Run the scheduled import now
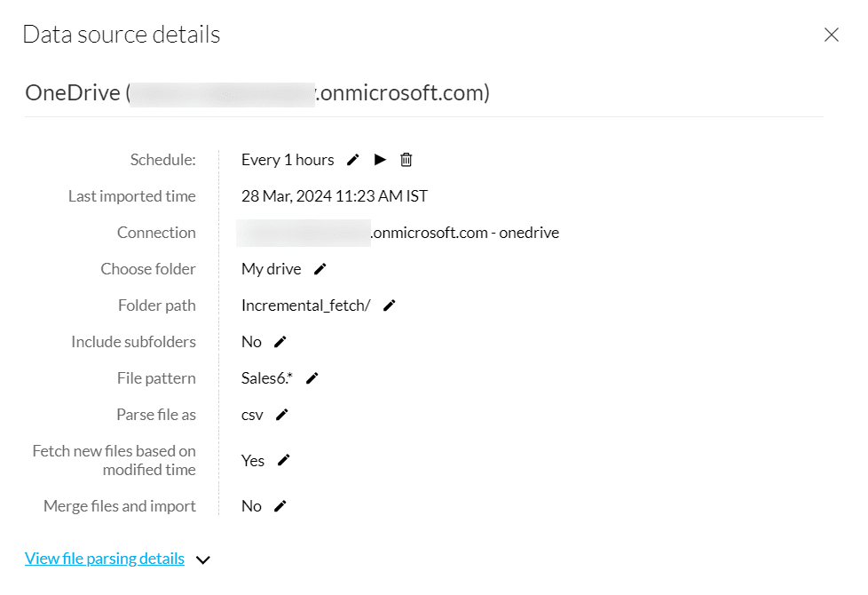 380,160
